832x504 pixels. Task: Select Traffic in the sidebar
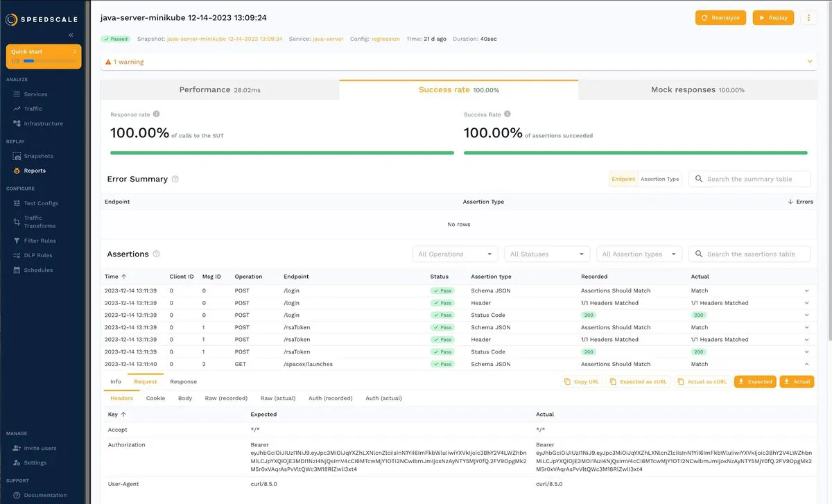(x=31, y=108)
